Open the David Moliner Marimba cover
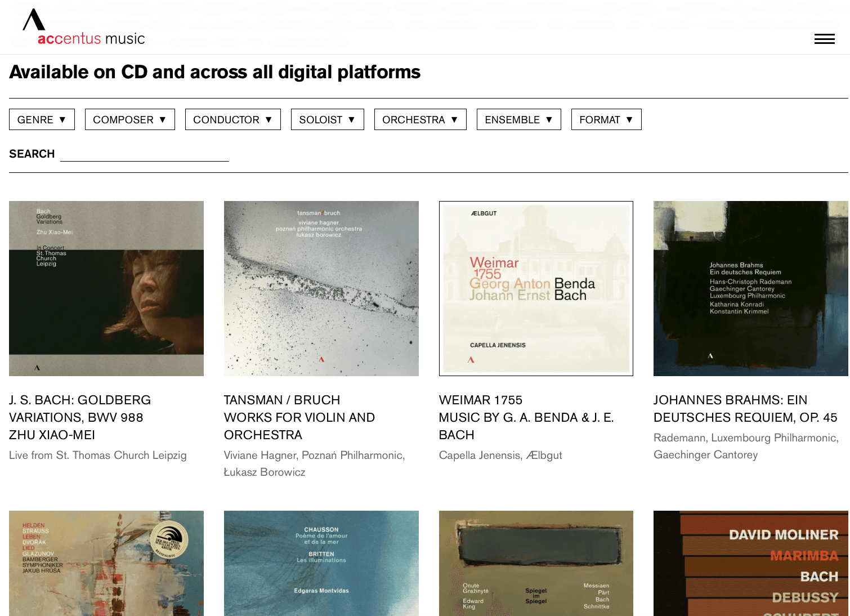The image size is (850, 616). click(x=751, y=563)
